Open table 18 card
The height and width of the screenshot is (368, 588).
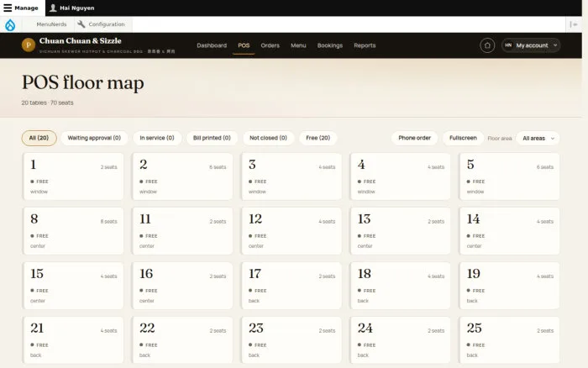pyautogui.click(x=400, y=286)
